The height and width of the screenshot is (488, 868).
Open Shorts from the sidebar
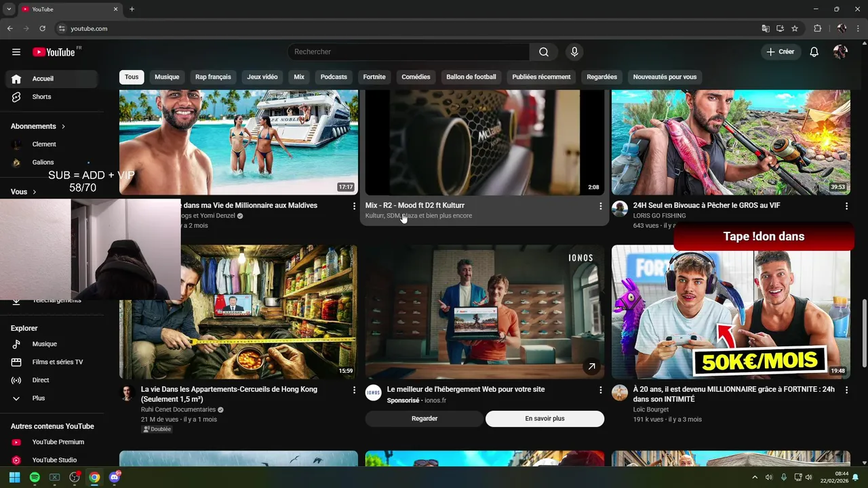pyautogui.click(x=52, y=97)
